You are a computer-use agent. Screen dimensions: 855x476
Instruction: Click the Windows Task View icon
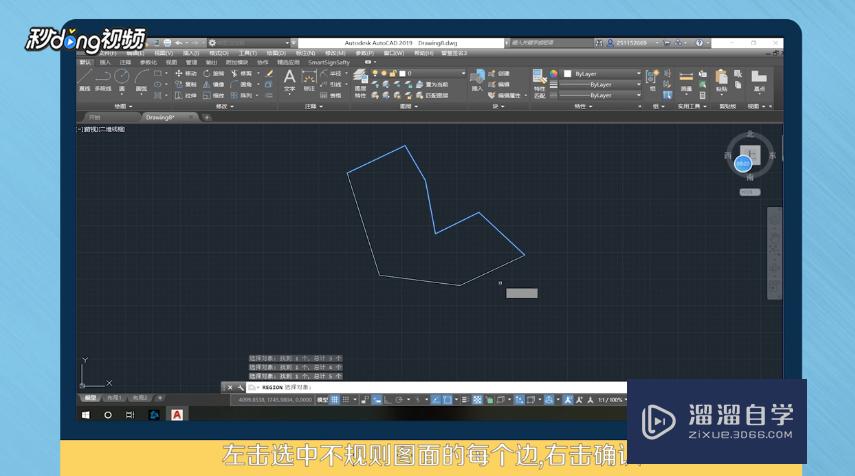click(x=130, y=415)
